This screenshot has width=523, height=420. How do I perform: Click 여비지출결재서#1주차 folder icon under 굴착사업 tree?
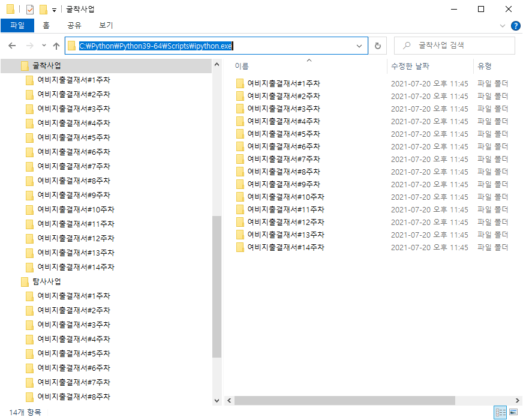tap(29, 80)
